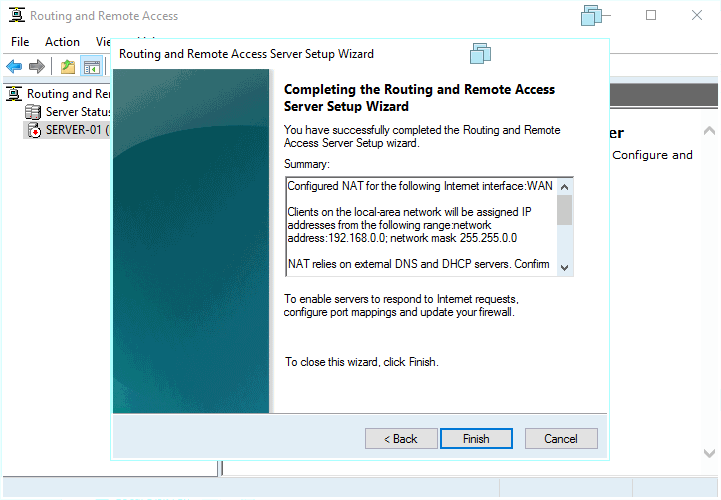721x500 pixels.
Task: Cancel the Setup Wizard
Action: (x=561, y=438)
